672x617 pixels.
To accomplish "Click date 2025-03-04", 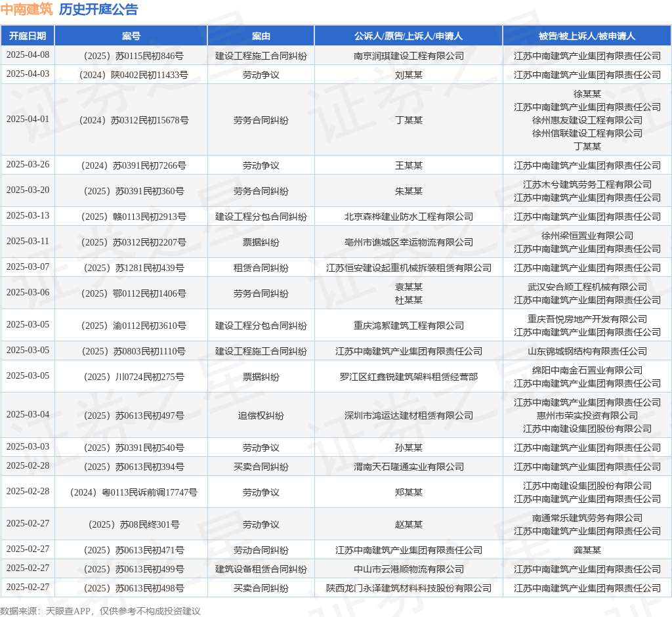I will click(28, 414).
